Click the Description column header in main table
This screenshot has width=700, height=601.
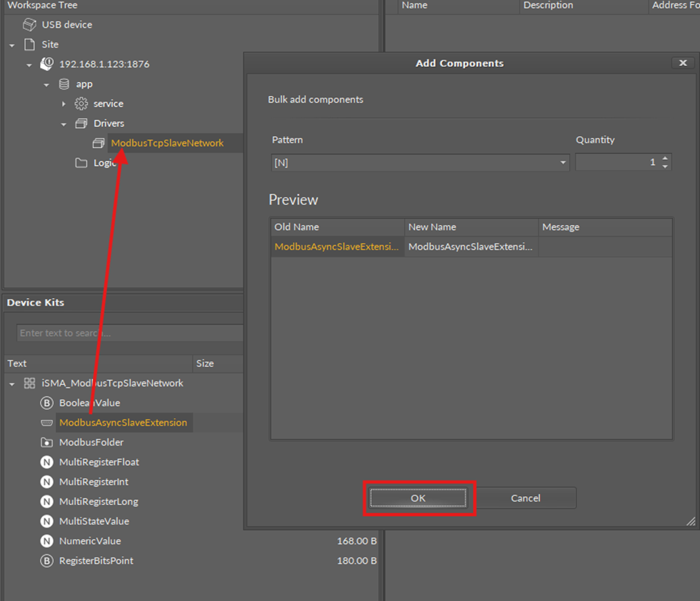pos(584,6)
